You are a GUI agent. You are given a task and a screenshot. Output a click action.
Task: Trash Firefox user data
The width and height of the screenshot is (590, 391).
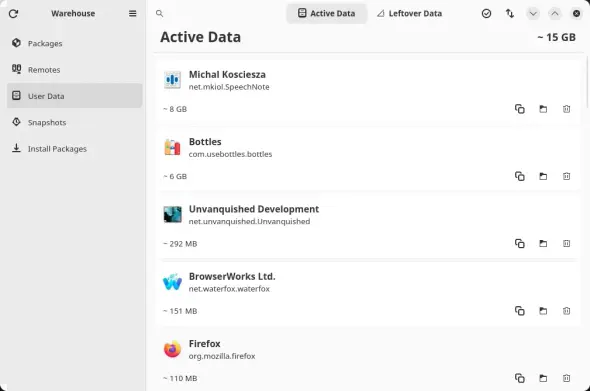[x=566, y=378]
